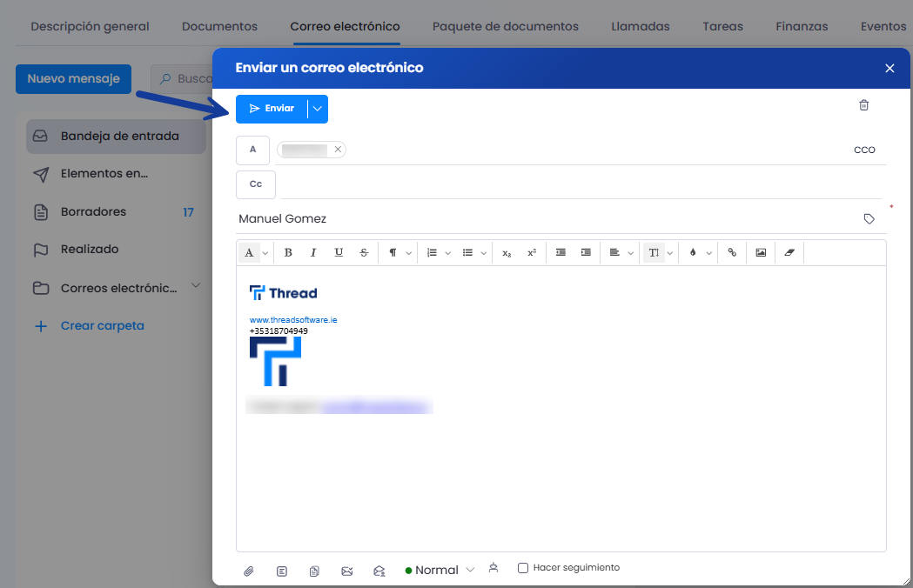Expand the font size dropdown arrow

pyautogui.click(x=669, y=253)
